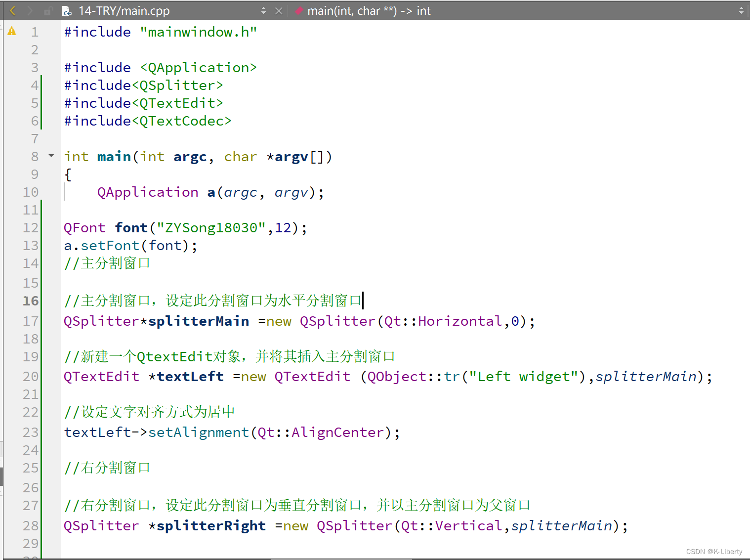Viewport: 750px width, 560px height.
Task: Click the pink function symbol diamond icon
Action: click(x=298, y=10)
